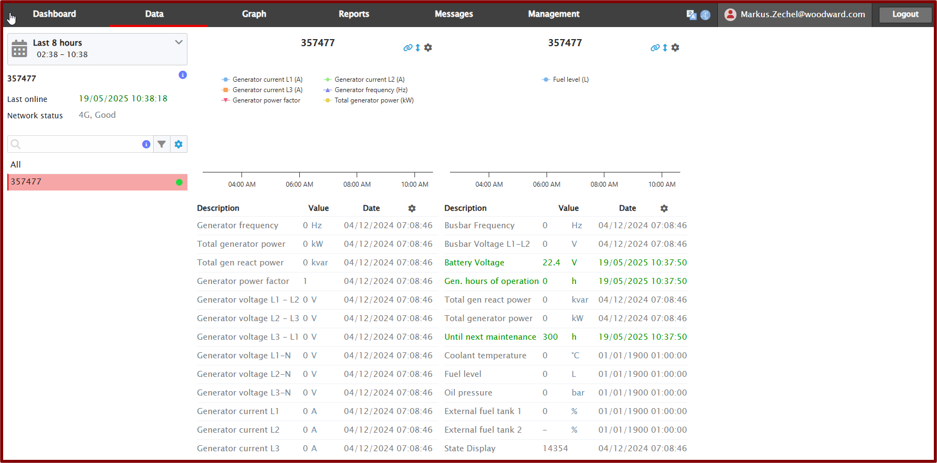Select device 357477 in the list
The image size is (937, 463).
[x=90, y=182]
